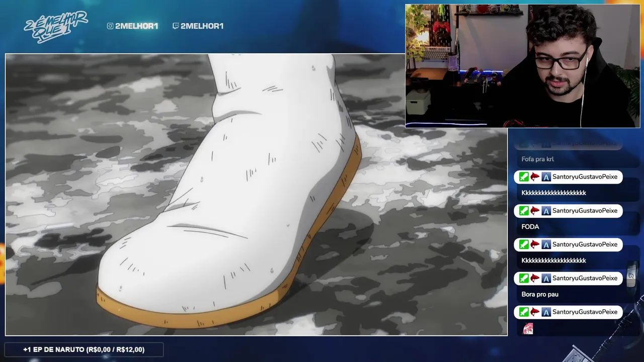The width and height of the screenshot is (644, 362).
Task: Click username SantoryuGustavoPeixe above the pink emote
Action: click(x=585, y=312)
